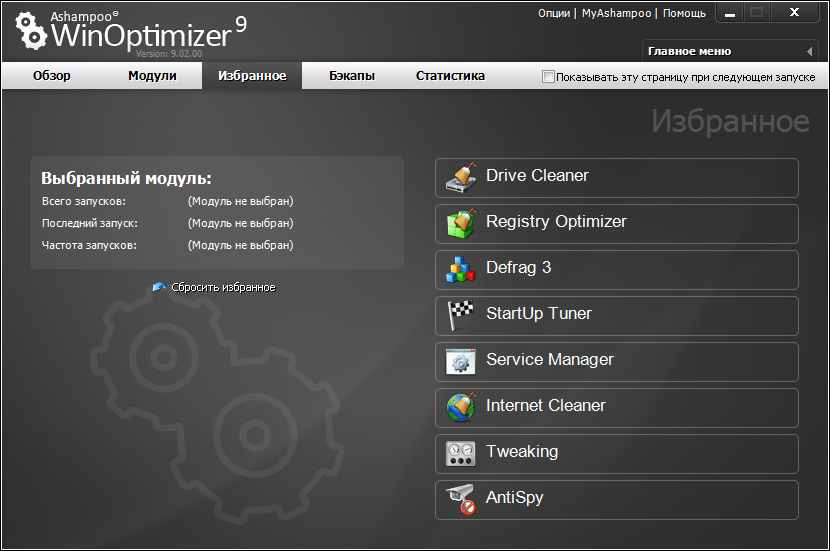Switch to the Обзор tab
The image size is (830, 551).
[52, 76]
